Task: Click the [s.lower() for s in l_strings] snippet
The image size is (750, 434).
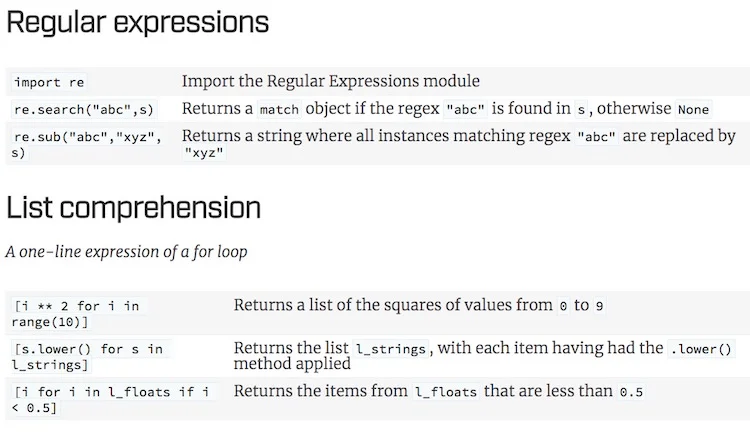Action: pyautogui.click(x=89, y=357)
